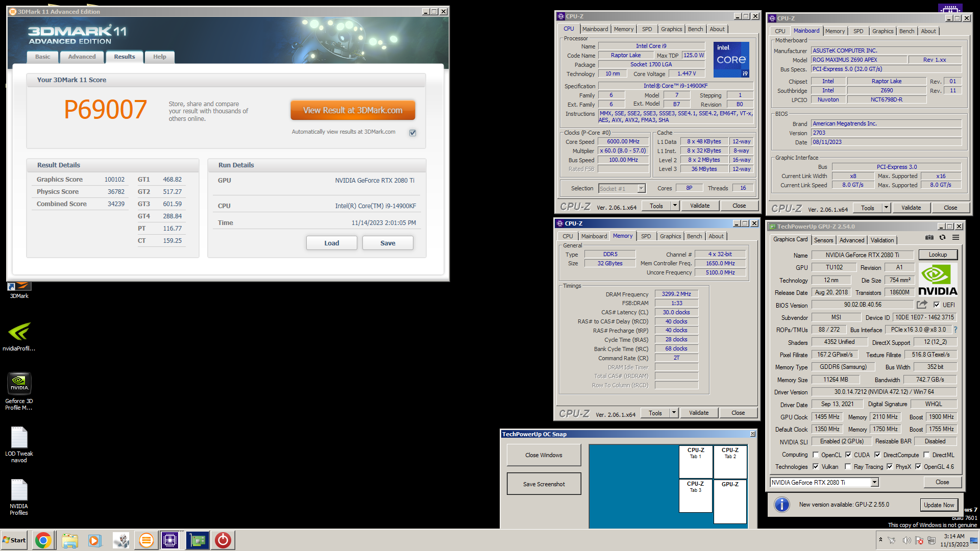Open the GPU-Z hamburger menu
Viewport: 980px width, 551px height.
[x=955, y=237]
